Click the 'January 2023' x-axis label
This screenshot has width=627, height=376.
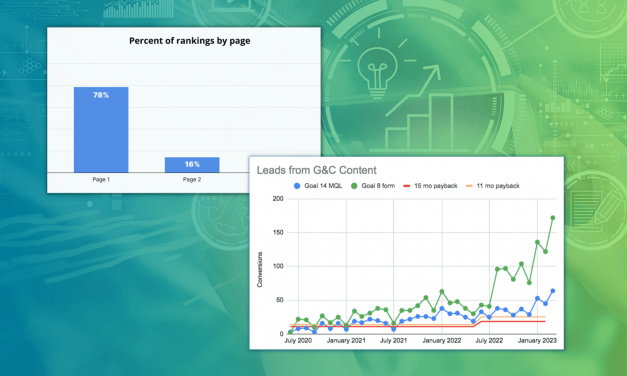tap(537, 341)
